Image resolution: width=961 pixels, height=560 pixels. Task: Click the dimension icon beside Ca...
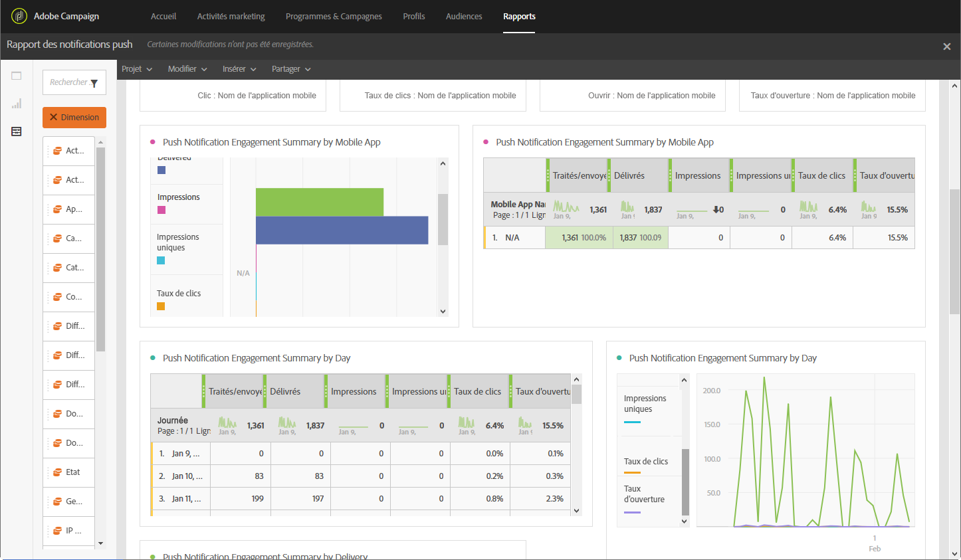[x=58, y=238]
